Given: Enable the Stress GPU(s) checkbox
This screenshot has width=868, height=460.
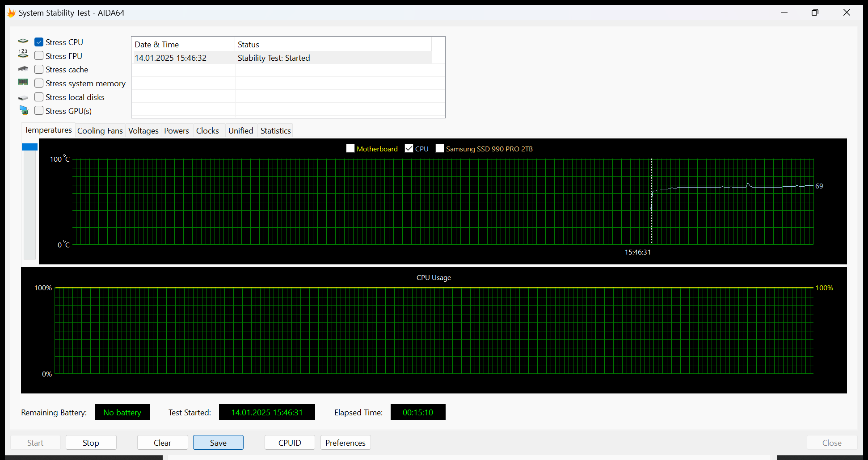Looking at the screenshot, I should pos(39,111).
